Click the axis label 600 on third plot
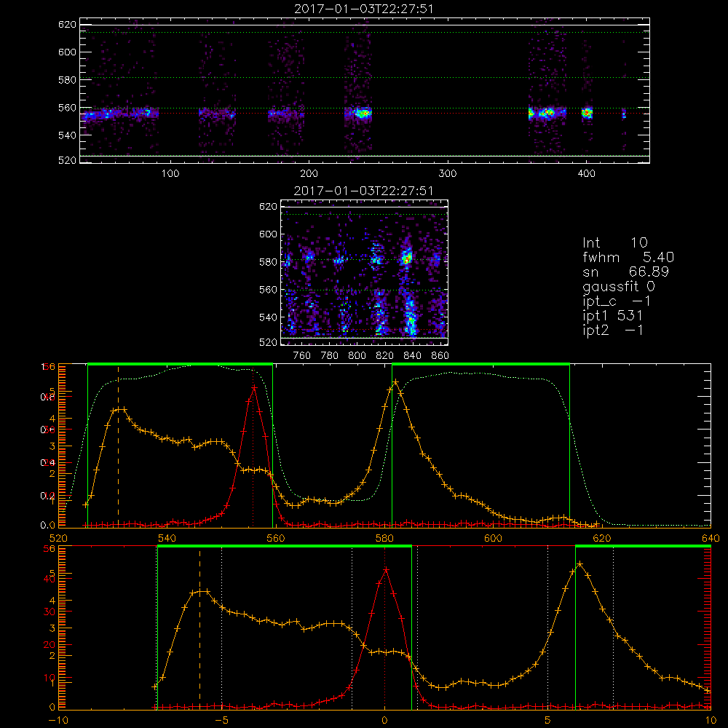Viewport: 728px width, 728px height. tap(493, 539)
